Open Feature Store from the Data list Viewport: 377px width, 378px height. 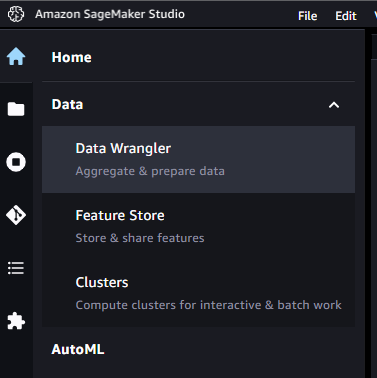pos(198,226)
